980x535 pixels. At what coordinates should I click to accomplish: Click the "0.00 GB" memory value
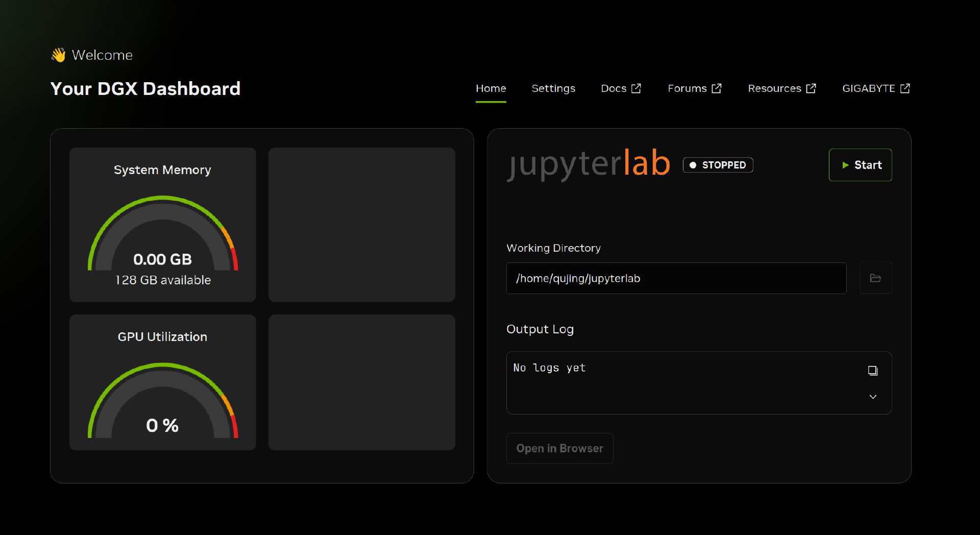[x=163, y=259]
